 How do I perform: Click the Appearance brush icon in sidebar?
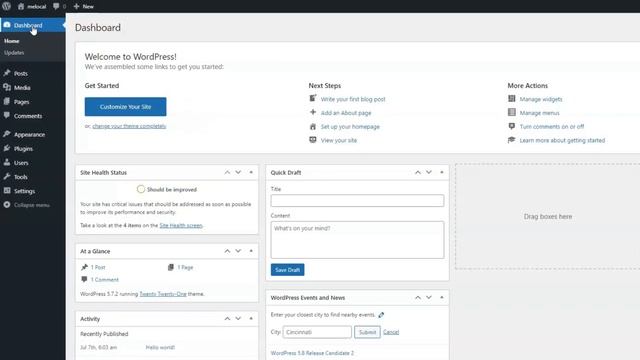click(7, 134)
